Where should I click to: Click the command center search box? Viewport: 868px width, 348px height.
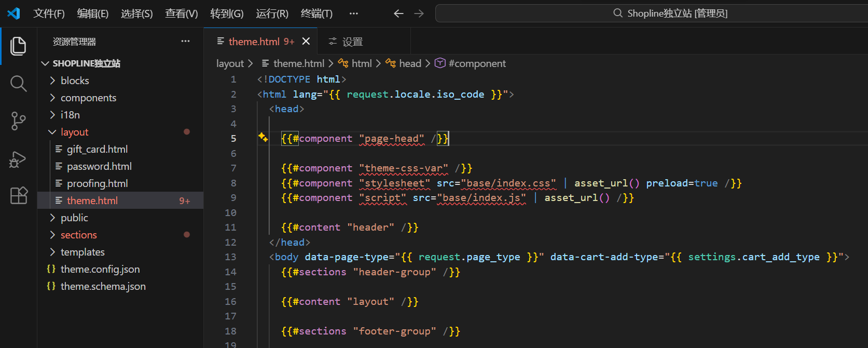(651, 14)
